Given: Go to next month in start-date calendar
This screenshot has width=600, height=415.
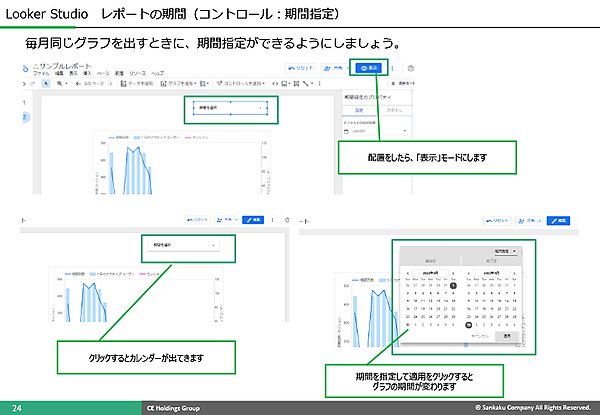Looking at the screenshot, I should [x=453, y=273].
